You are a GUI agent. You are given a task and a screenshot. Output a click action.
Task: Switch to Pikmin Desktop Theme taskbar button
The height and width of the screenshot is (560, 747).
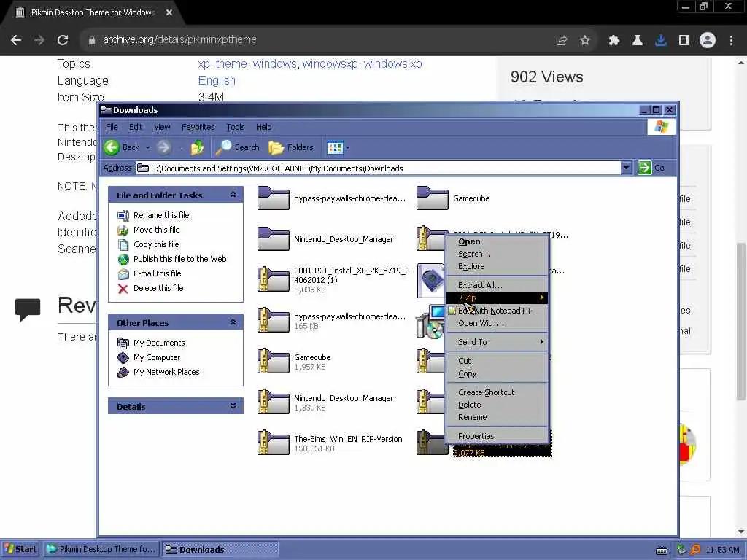coord(101,549)
